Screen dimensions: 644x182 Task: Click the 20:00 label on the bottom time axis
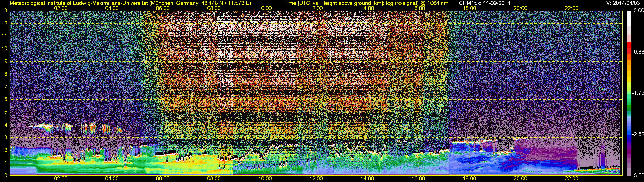point(521,179)
